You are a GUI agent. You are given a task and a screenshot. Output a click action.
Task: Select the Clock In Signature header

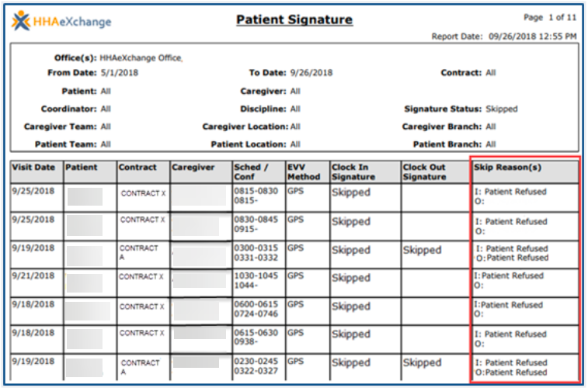(x=355, y=171)
